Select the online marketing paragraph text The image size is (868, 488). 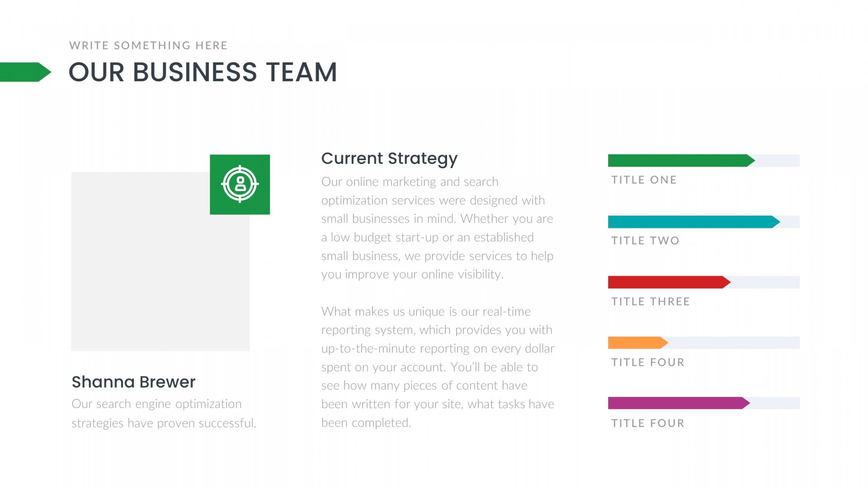(x=437, y=228)
